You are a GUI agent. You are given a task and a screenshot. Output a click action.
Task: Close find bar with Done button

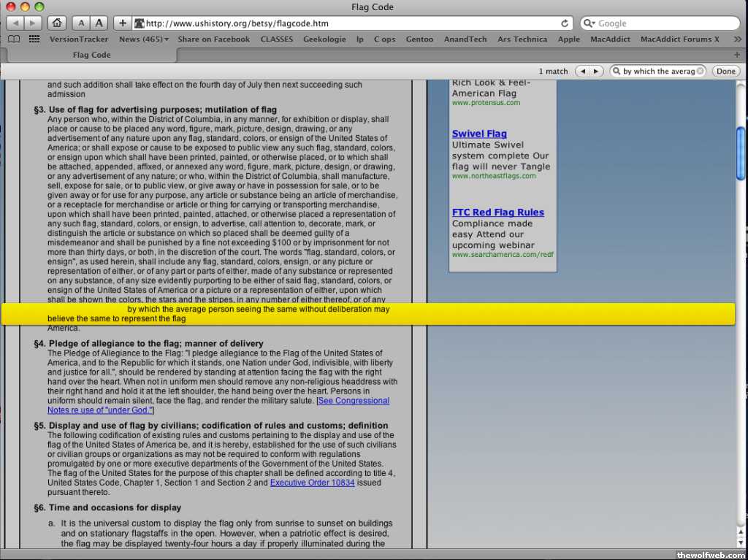725,71
